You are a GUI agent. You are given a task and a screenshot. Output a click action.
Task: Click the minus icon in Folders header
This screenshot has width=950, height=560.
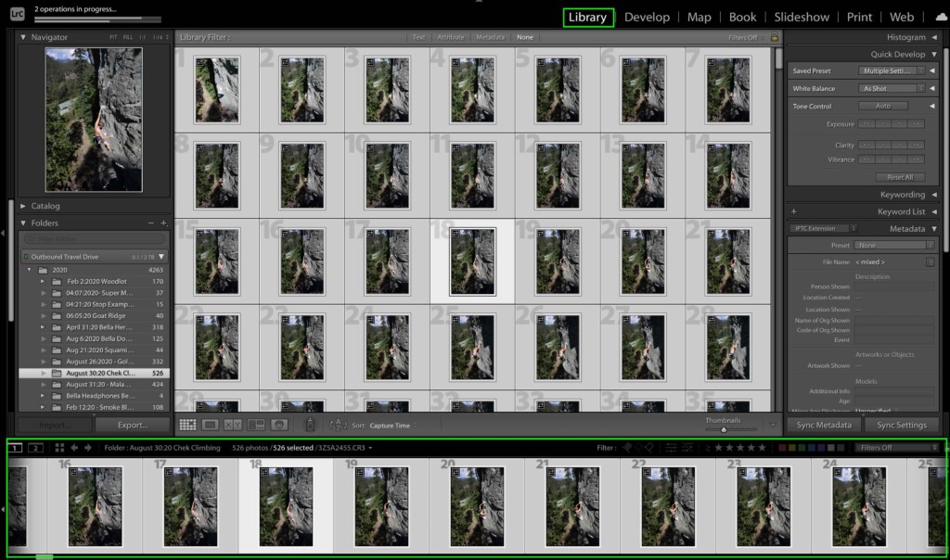coord(151,223)
